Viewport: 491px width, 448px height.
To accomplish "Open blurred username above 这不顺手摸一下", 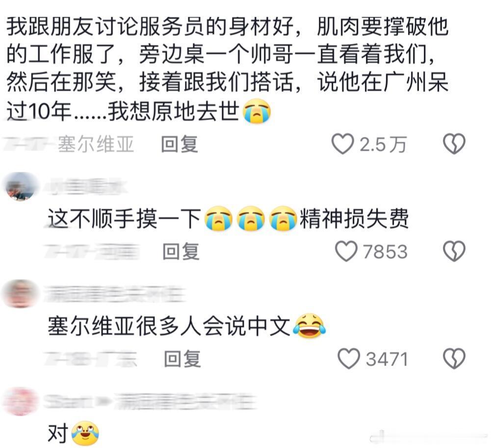I will [x=86, y=187].
